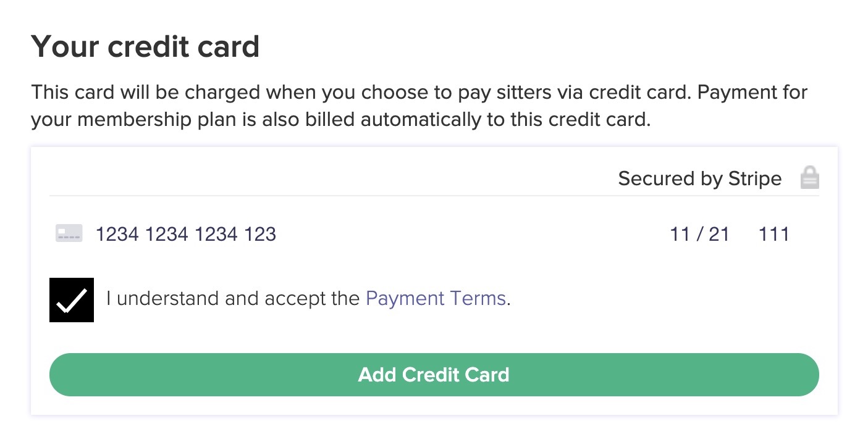Click the 'I understand and accept the' label
This screenshot has width=868, height=442.
point(233,299)
